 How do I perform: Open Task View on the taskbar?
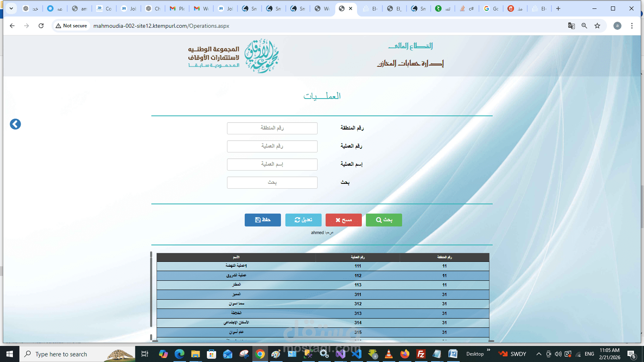(x=145, y=354)
